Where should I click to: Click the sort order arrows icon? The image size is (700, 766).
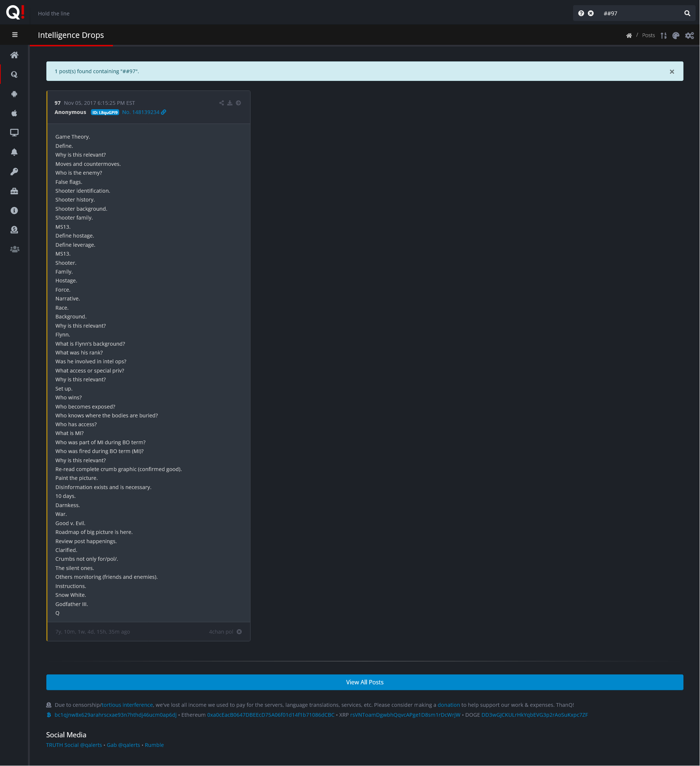pos(664,35)
